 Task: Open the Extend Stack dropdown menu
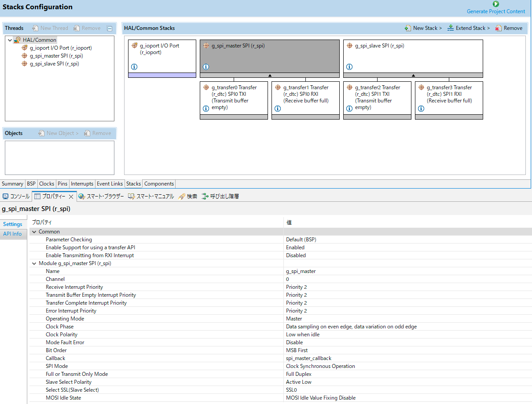point(468,28)
